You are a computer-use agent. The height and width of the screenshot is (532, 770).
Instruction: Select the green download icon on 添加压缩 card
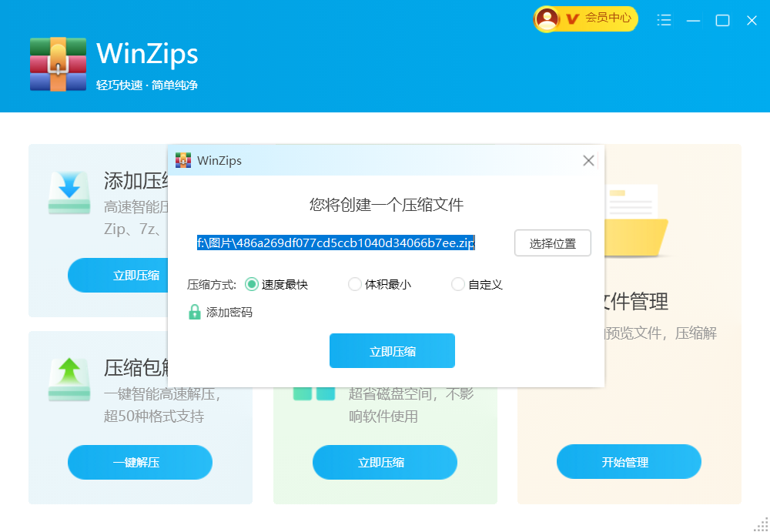click(69, 191)
